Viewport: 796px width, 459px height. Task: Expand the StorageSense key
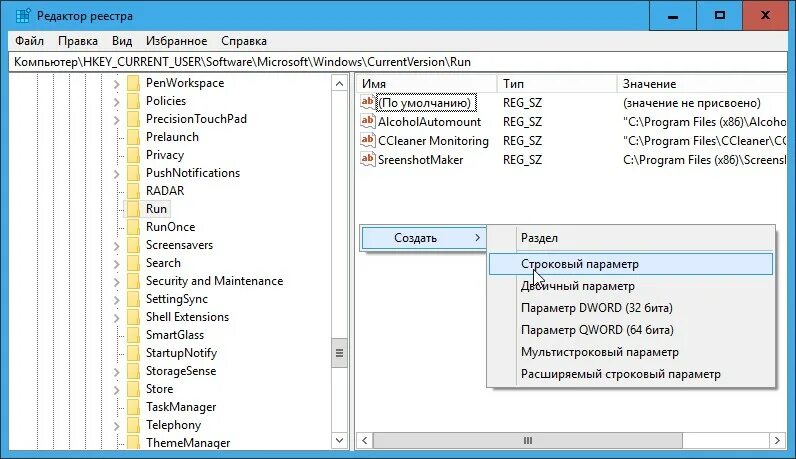coord(116,372)
